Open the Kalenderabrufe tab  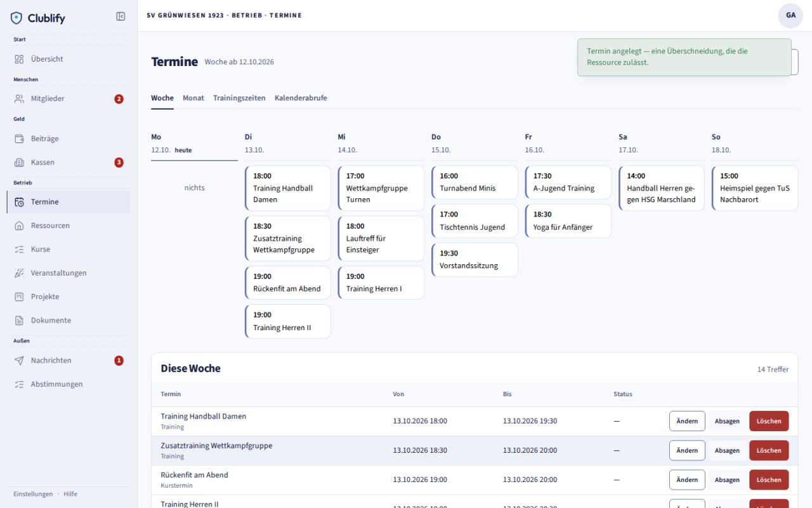tap(301, 98)
